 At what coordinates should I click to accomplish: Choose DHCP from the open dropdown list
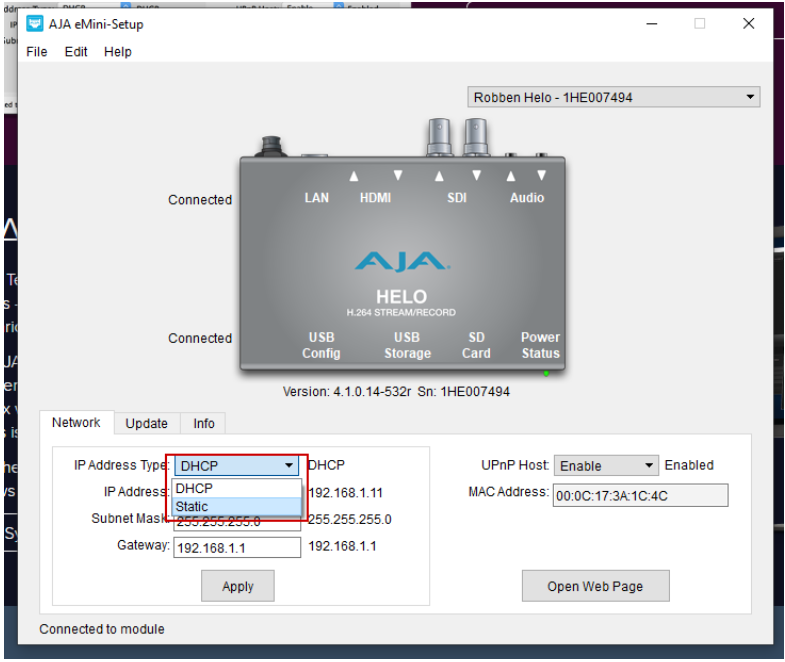tap(236, 488)
